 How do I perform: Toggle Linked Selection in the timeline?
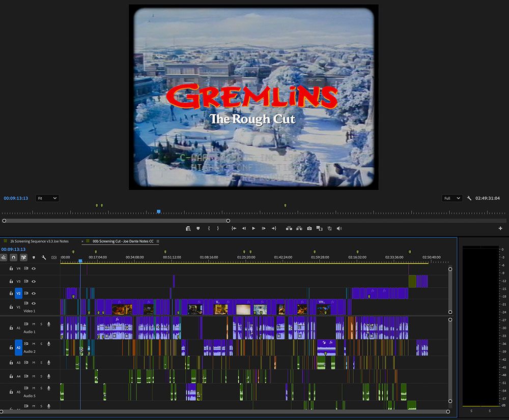(23, 257)
